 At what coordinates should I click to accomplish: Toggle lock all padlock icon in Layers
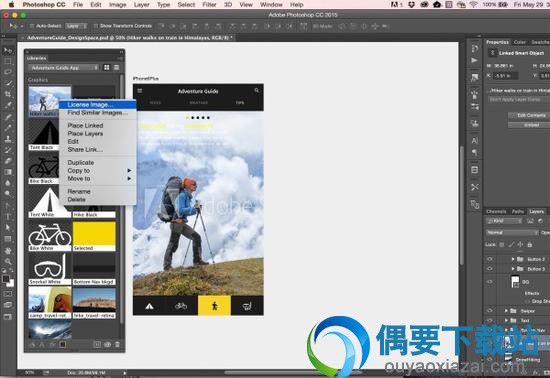point(530,244)
